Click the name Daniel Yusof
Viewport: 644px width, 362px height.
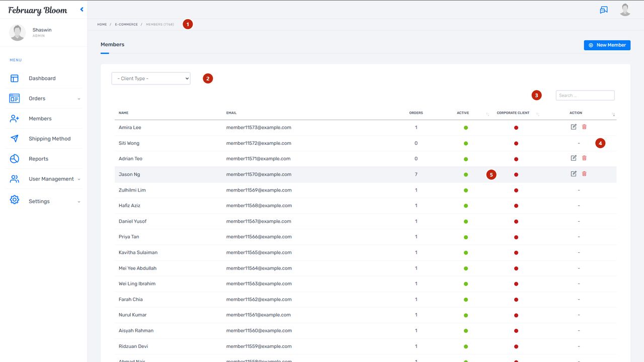click(x=133, y=221)
